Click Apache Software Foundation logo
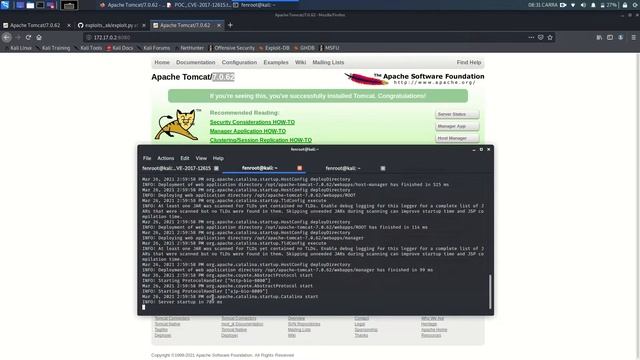 pyautogui.click(x=414, y=78)
